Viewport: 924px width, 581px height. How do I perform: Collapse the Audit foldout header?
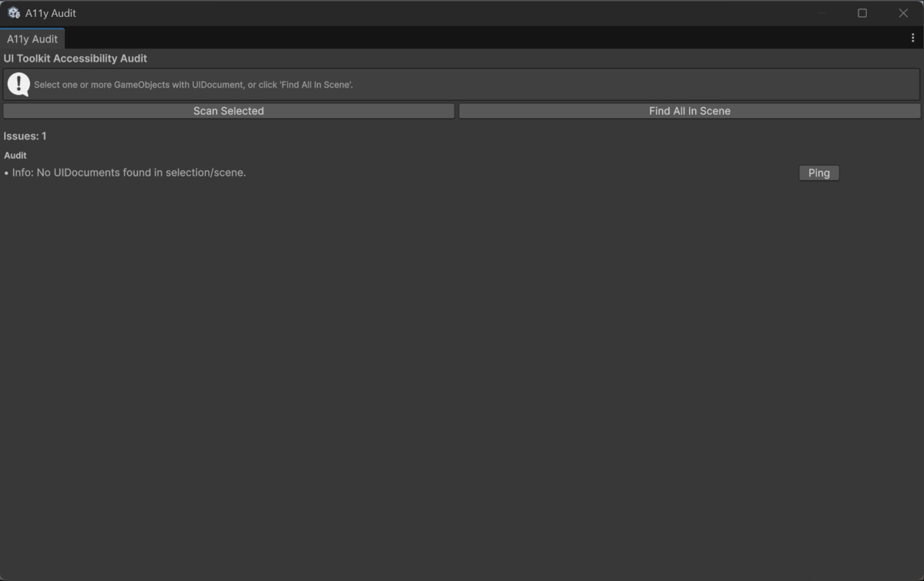tap(15, 155)
